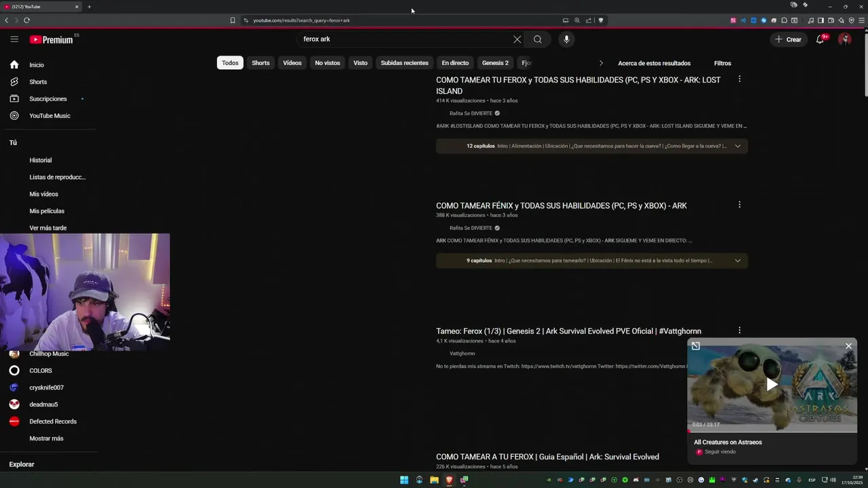Activate voice search microphone
The width and height of the screenshot is (868, 488).
pyautogui.click(x=566, y=39)
